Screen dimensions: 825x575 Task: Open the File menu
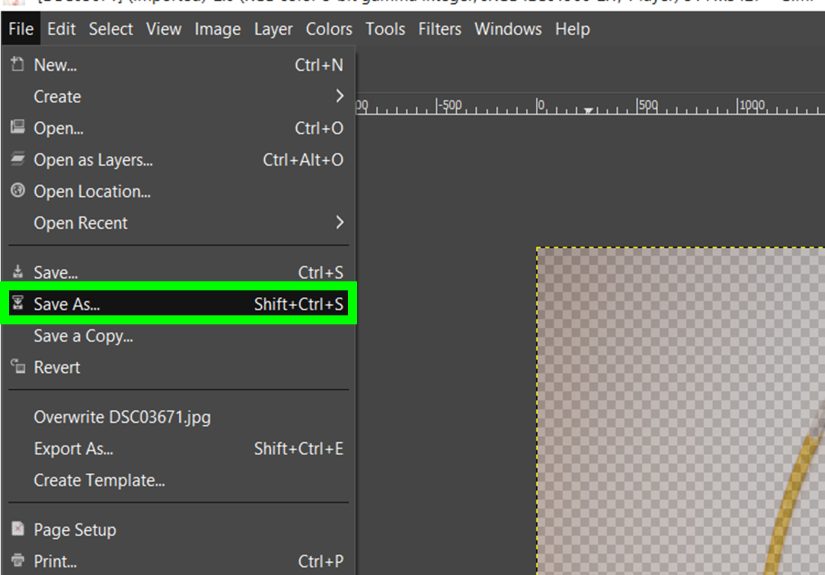pos(21,29)
